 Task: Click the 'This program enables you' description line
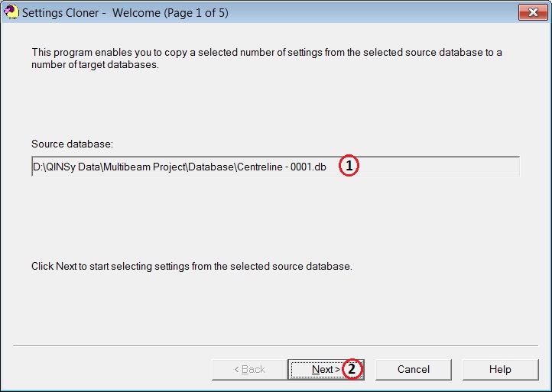266,53
